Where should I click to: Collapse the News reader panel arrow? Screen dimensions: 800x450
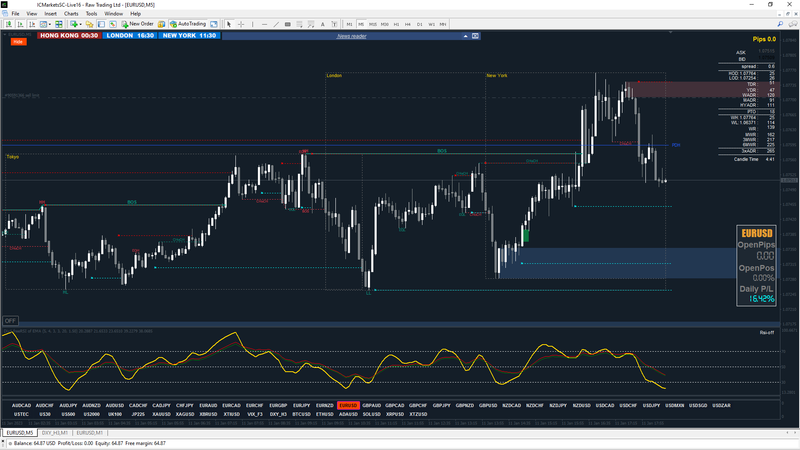click(465, 36)
